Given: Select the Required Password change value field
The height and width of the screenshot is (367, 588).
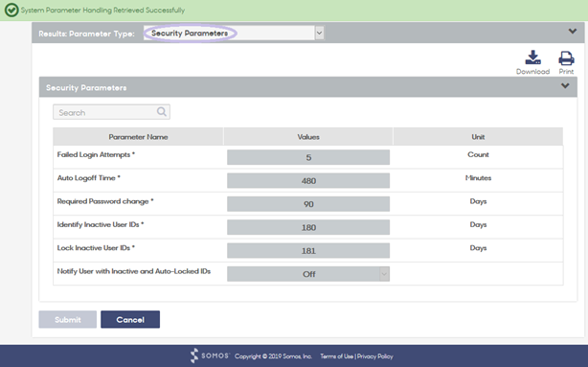Looking at the screenshot, I should click(308, 204).
